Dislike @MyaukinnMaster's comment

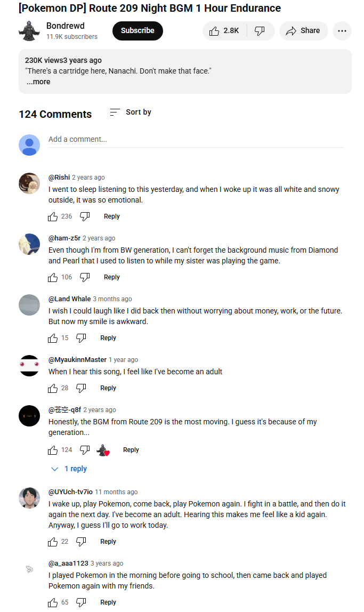pyautogui.click(x=81, y=388)
